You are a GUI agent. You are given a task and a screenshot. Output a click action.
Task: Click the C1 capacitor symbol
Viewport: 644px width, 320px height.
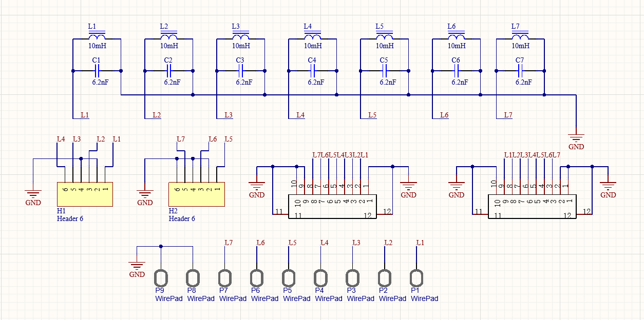97,71
